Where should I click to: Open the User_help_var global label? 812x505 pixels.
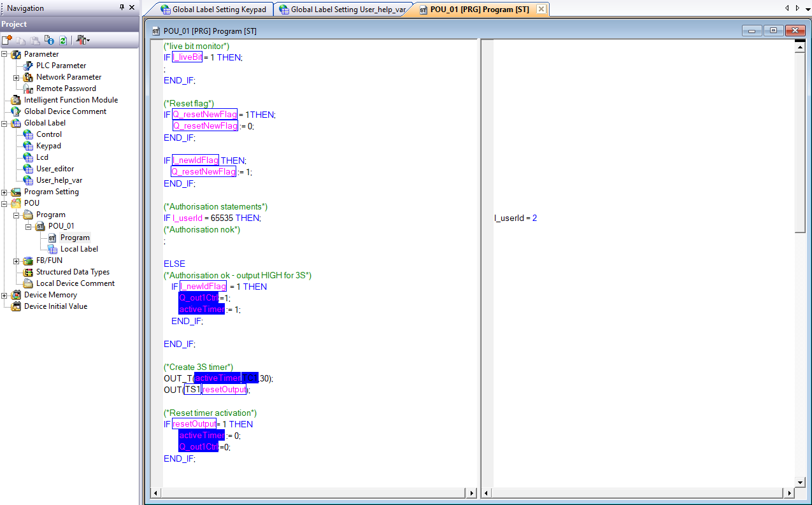pos(59,180)
